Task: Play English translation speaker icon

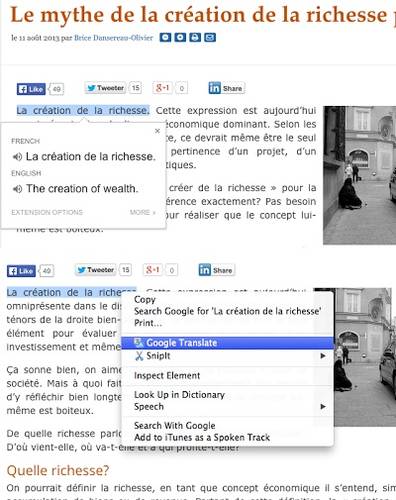Action: [x=17, y=189]
